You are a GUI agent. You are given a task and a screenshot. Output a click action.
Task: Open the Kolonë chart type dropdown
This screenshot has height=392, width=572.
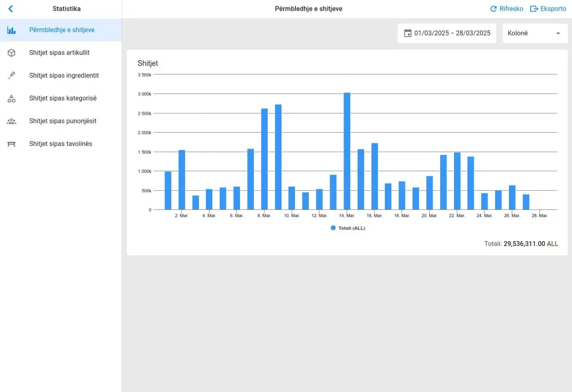(x=535, y=33)
